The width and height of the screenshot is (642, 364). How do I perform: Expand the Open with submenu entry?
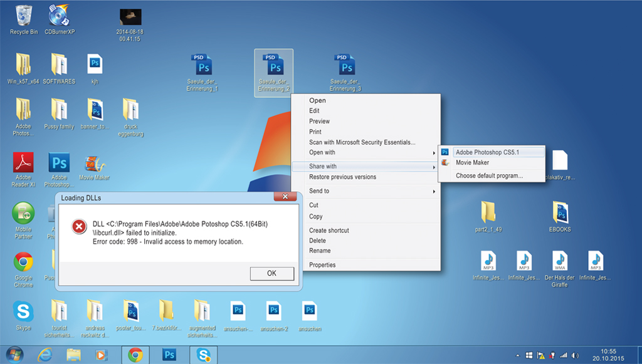coord(366,152)
